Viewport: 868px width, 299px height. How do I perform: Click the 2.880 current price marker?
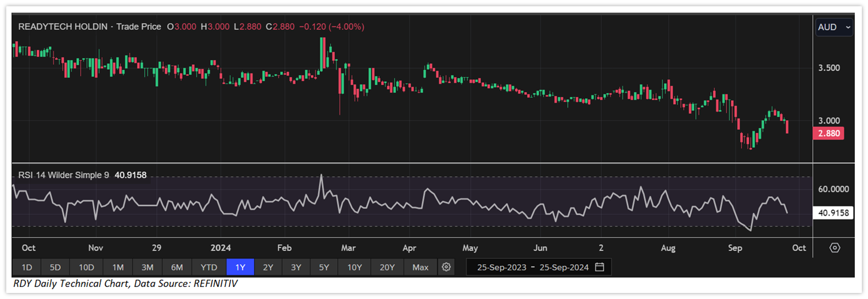(x=828, y=133)
